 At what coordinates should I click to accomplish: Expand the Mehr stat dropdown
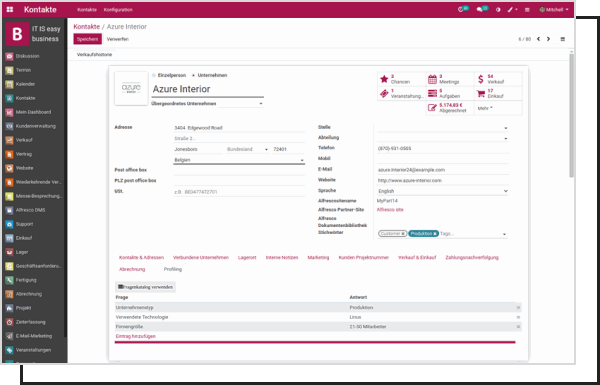point(485,108)
